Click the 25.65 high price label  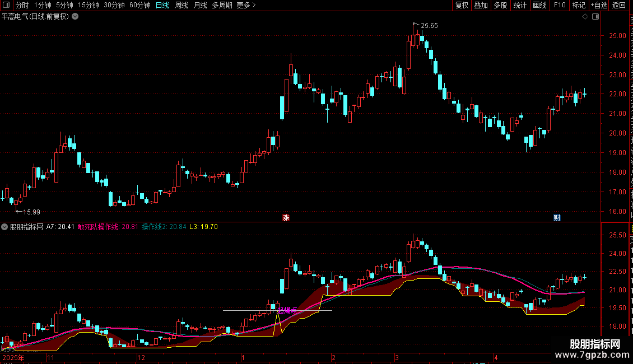click(429, 26)
